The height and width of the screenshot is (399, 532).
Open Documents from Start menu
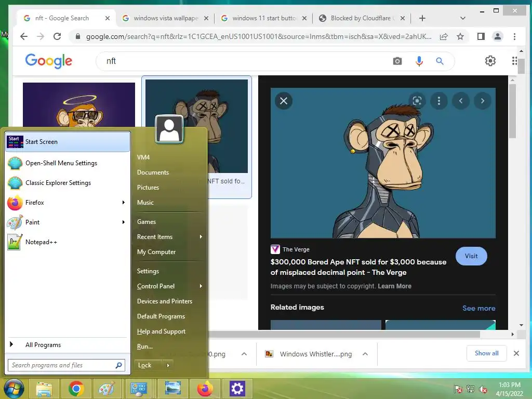coord(153,172)
